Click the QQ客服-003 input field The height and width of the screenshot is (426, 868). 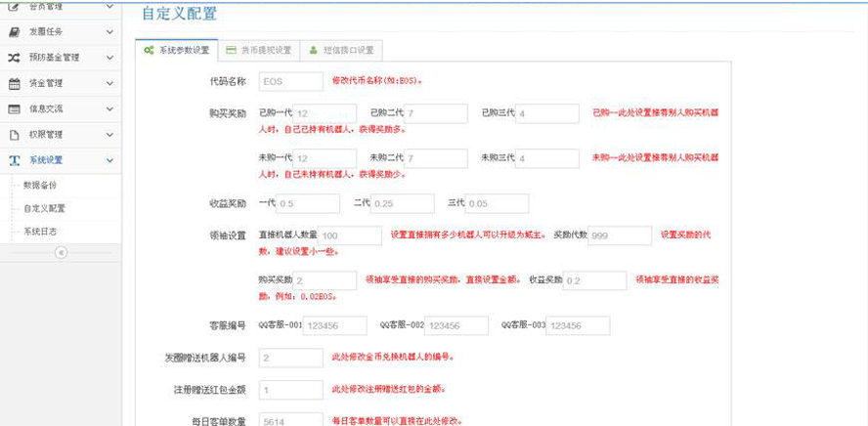coord(578,326)
